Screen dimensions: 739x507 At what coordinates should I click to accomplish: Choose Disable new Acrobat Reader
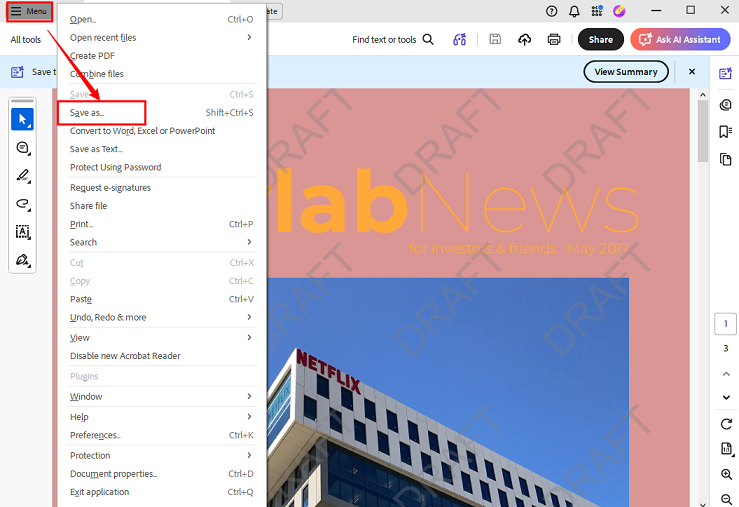[161, 356]
